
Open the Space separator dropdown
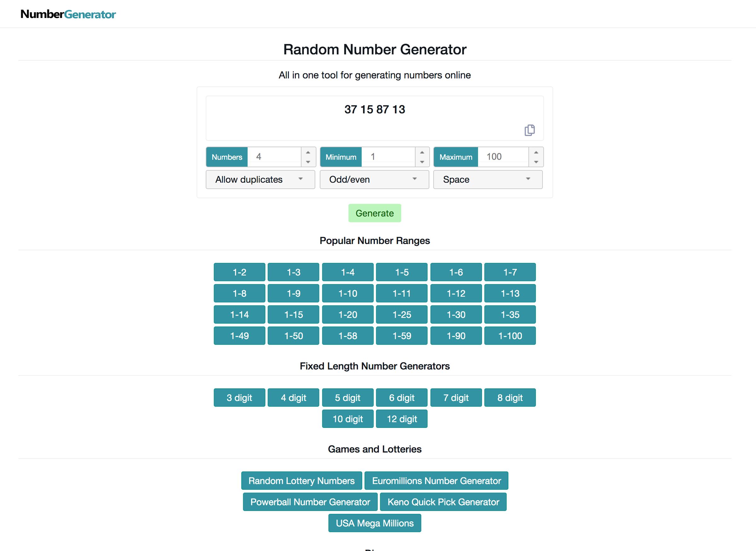click(x=487, y=179)
